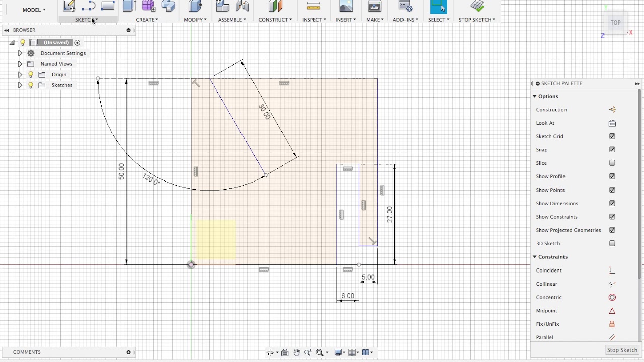Open the MODEL workspace dropdown
Viewport: 644px width, 362px height.
pyautogui.click(x=34, y=10)
